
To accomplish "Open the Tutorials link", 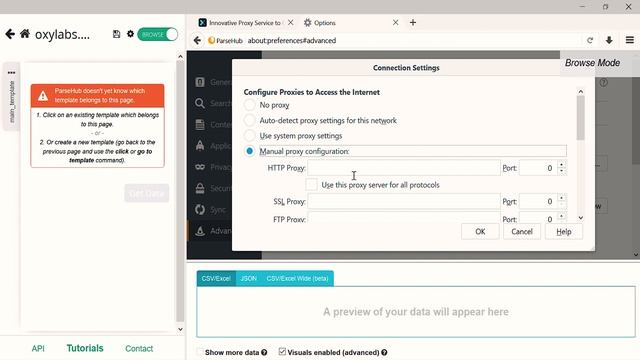I will tap(85, 348).
